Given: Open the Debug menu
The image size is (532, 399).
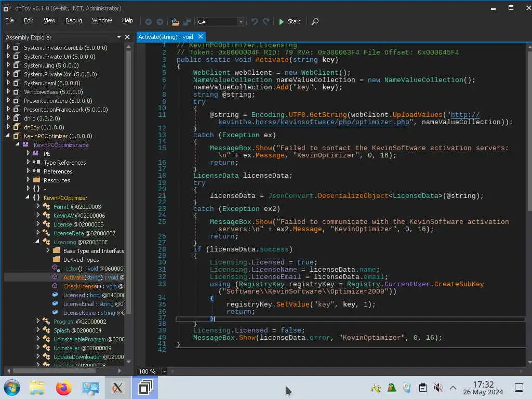Looking at the screenshot, I should [74, 20].
